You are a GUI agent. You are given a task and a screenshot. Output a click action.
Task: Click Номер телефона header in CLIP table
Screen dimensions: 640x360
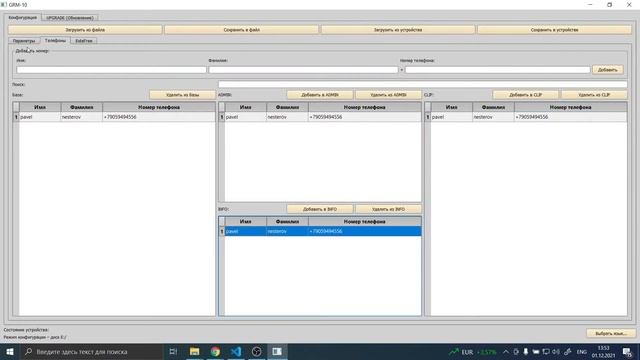coord(570,107)
